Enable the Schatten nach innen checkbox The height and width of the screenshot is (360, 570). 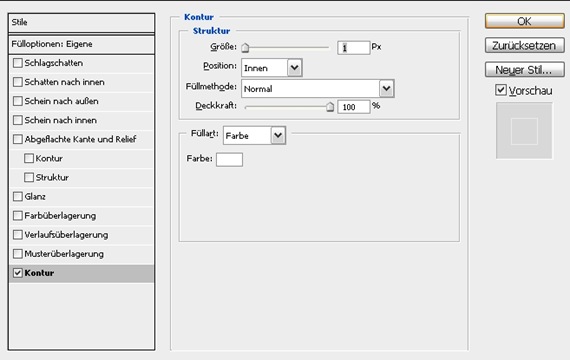tap(17, 82)
